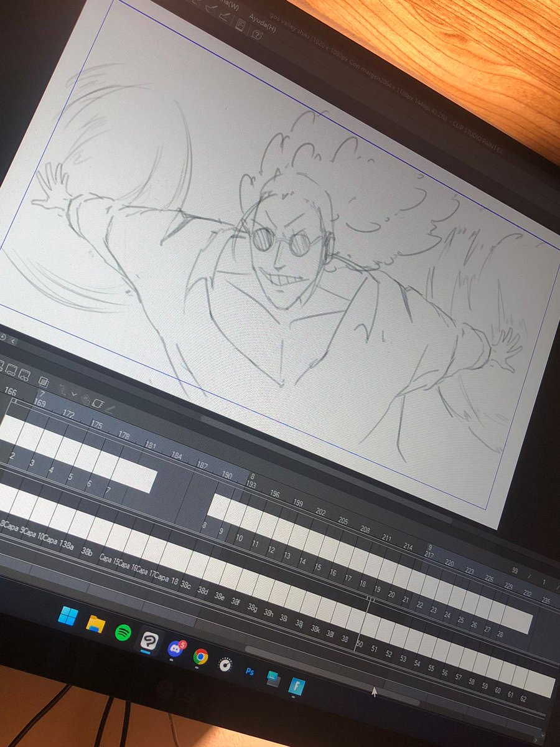Open Discord with notification badge
This screenshot has width=560, height=747.
coord(176,647)
